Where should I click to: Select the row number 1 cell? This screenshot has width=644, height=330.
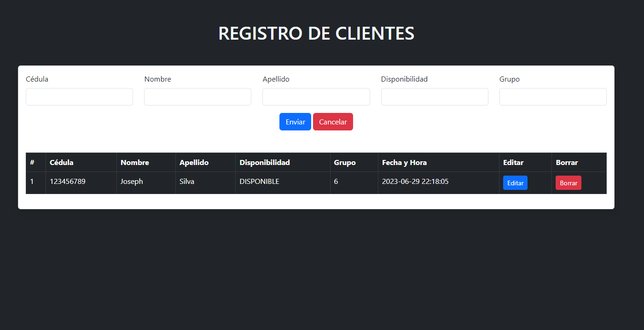(x=36, y=183)
